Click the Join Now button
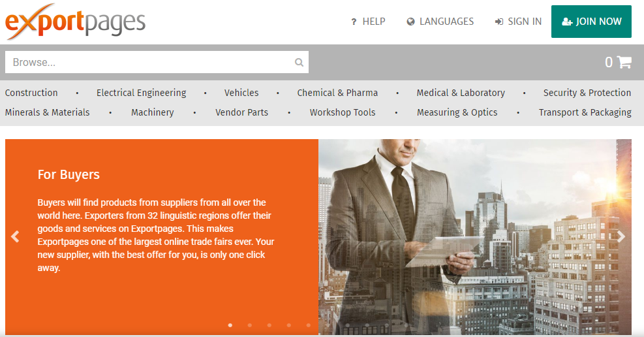This screenshot has width=644, height=337. tap(591, 22)
